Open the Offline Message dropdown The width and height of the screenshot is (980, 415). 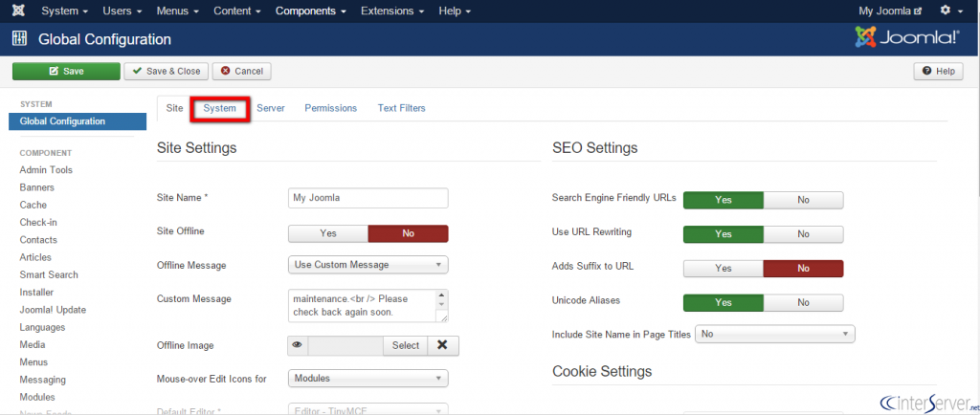click(368, 265)
